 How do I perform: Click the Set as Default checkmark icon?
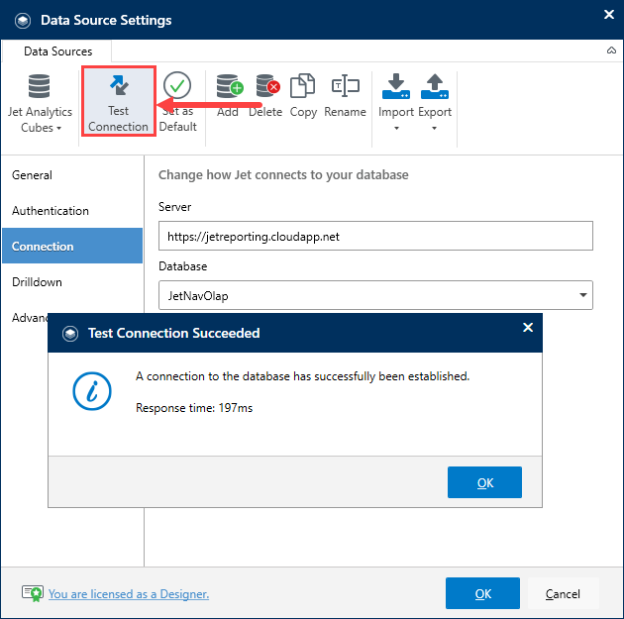(177, 85)
